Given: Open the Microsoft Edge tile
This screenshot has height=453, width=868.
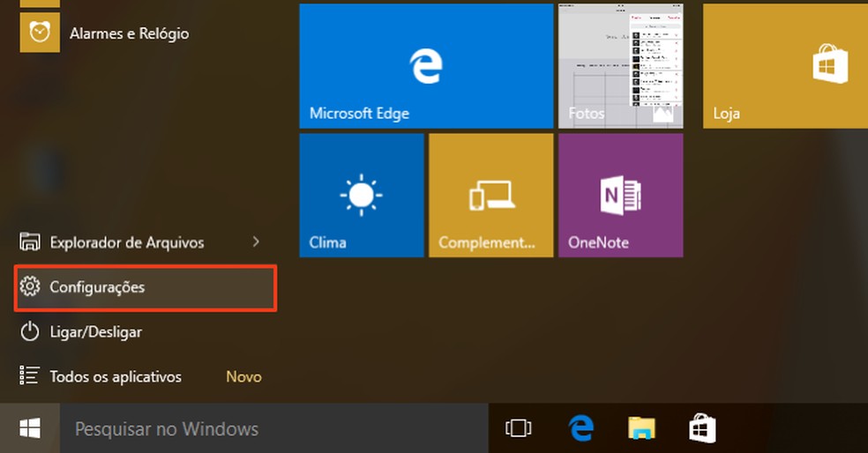Looking at the screenshot, I should click(x=426, y=66).
